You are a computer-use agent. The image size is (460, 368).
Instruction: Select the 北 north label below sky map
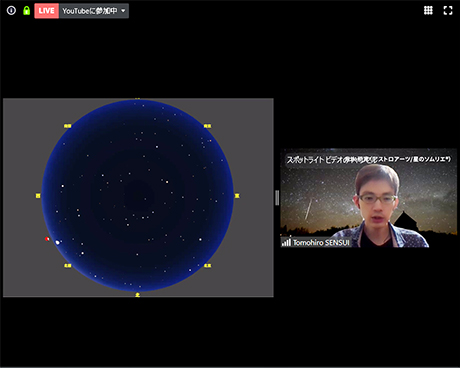(137, 295)
